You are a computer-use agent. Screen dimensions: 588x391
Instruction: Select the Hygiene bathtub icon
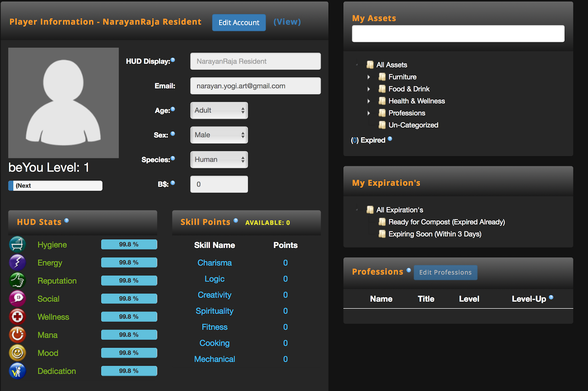pos(17,244)
